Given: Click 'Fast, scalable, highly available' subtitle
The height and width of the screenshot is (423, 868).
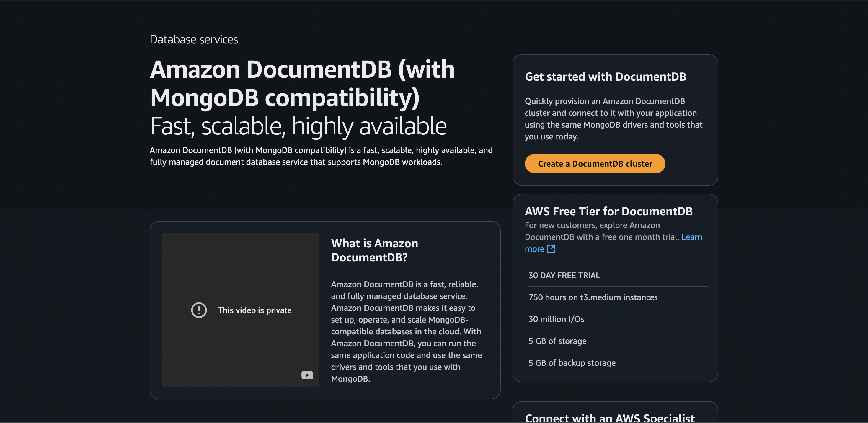Looking at the screenshot, I should (x=298, y=126).
